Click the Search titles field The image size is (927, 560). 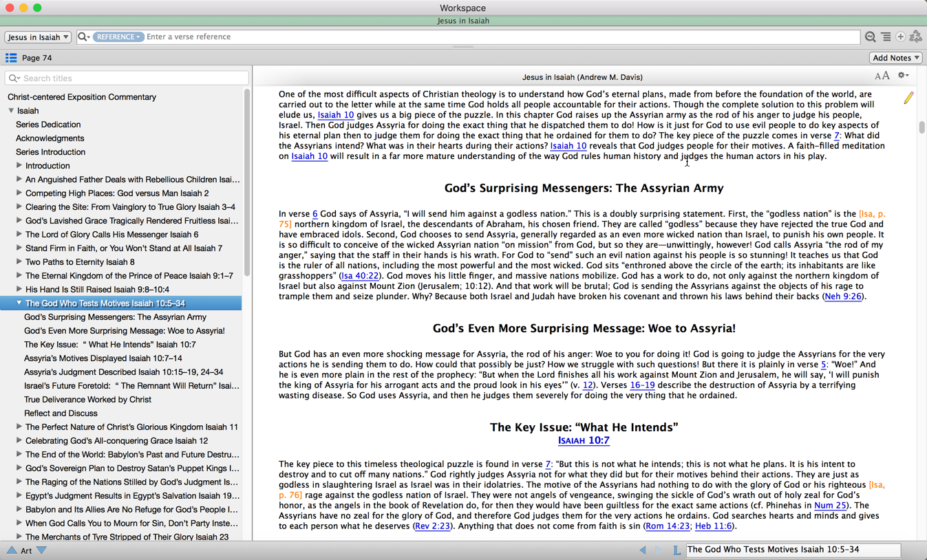pyautogui.click(x=131, y=78)
